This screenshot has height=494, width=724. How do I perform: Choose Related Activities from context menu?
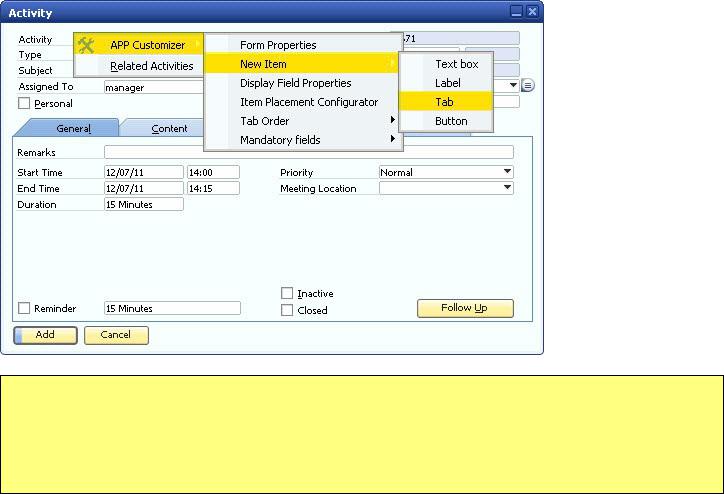pyautogui.click(x=139, y=66)
